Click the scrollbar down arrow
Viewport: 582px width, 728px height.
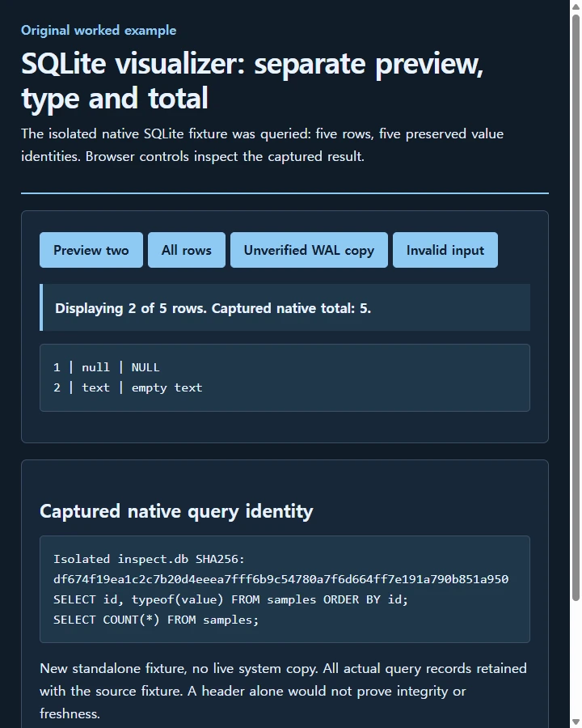pyautogui.click(x=576, y=722)
